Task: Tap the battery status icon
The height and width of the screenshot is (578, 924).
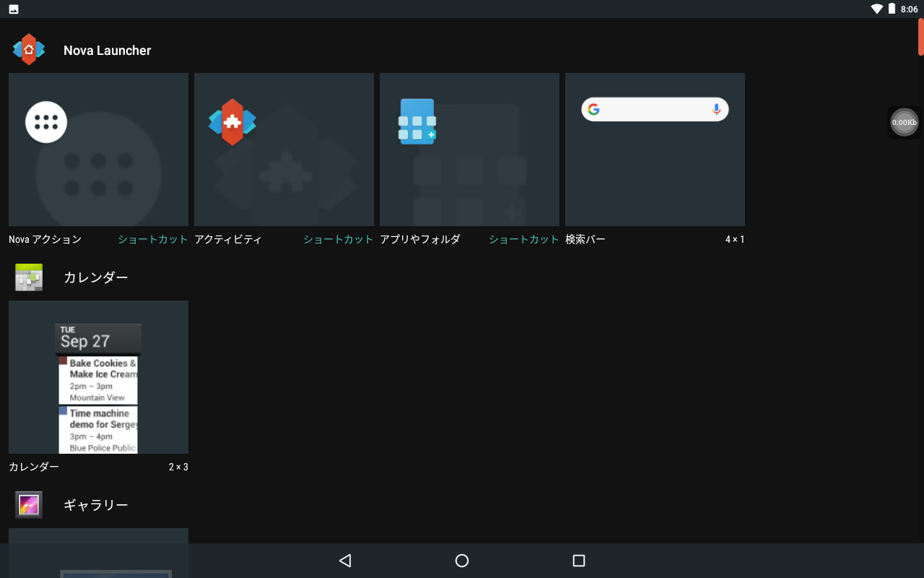Action: 892,9
